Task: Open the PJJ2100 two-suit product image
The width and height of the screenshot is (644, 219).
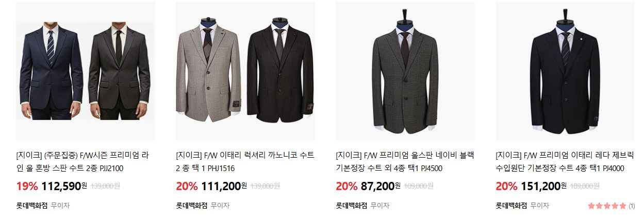Action: point(86,71)
